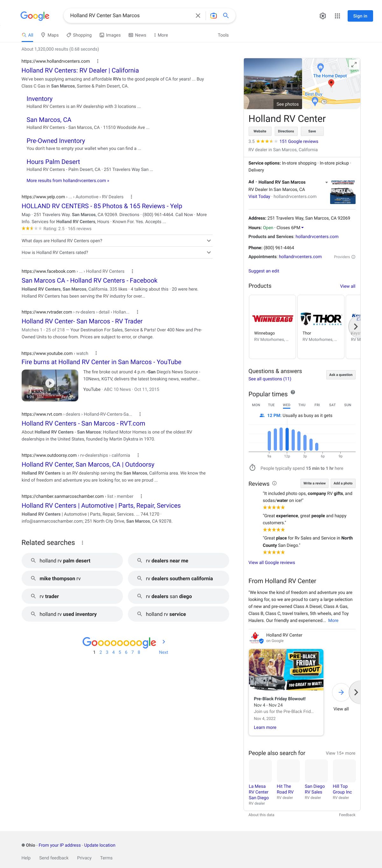Switch to the Images tab

[x=110, y=35]
